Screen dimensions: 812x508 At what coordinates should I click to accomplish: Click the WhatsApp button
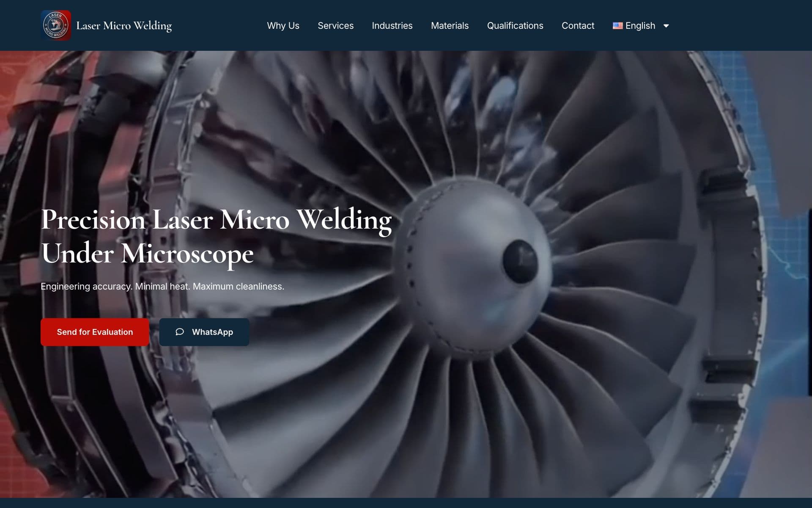click(204, 332)
